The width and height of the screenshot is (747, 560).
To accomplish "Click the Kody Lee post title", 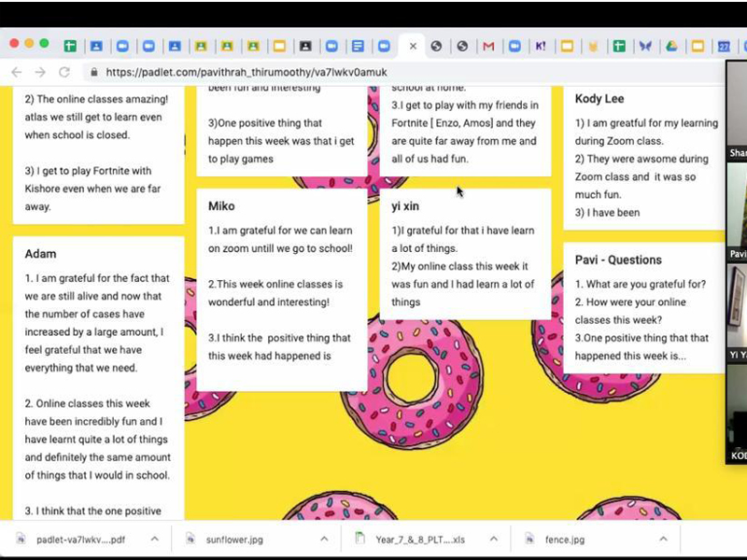I will click(599, 99).
